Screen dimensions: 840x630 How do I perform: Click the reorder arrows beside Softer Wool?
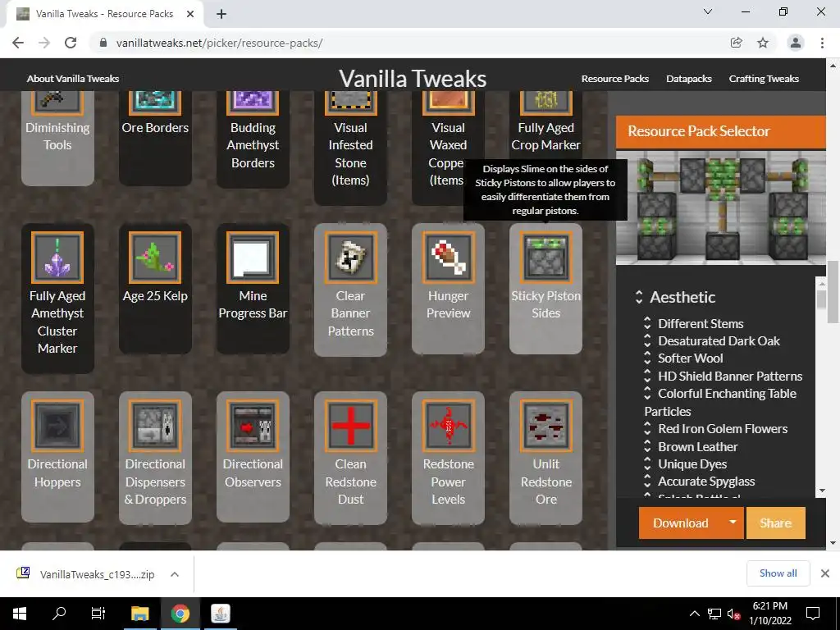point(647,358)
